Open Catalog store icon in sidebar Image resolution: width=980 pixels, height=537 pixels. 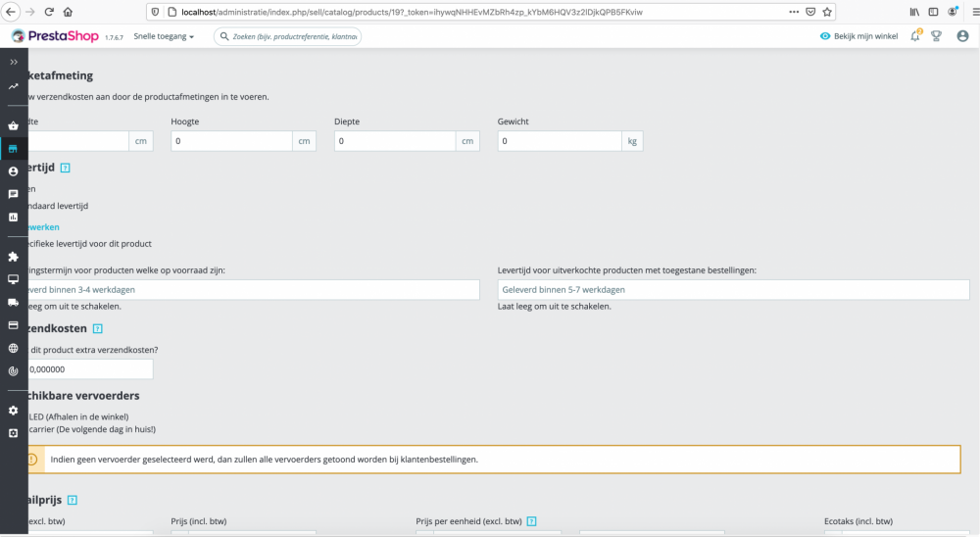pyautogui.click(x=13, y=149)
